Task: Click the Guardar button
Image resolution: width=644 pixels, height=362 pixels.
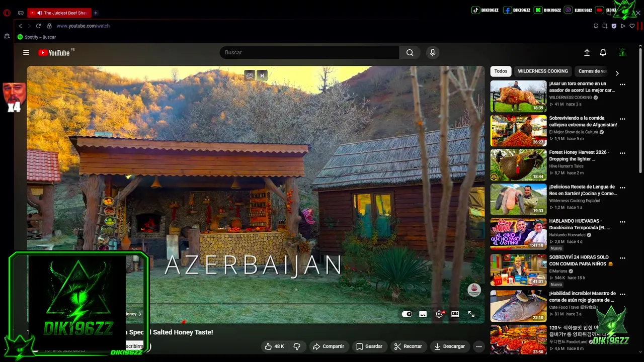Action: tap(369, 346)
